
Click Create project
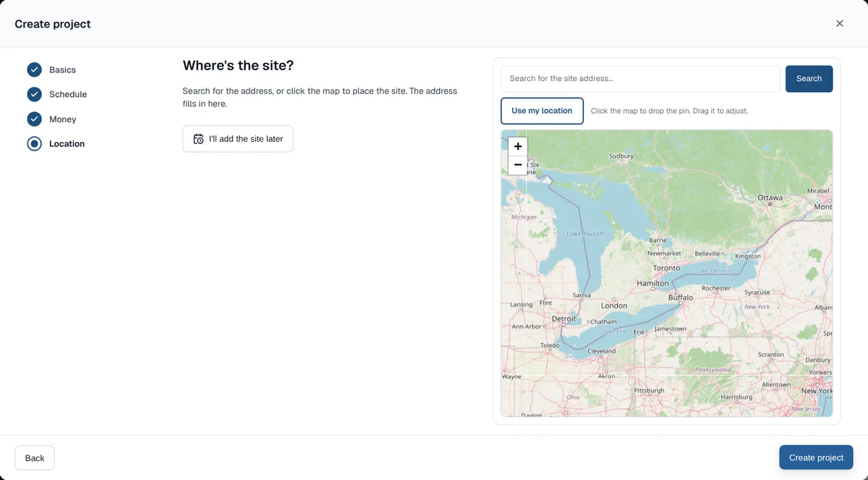[x=816, y=458]
